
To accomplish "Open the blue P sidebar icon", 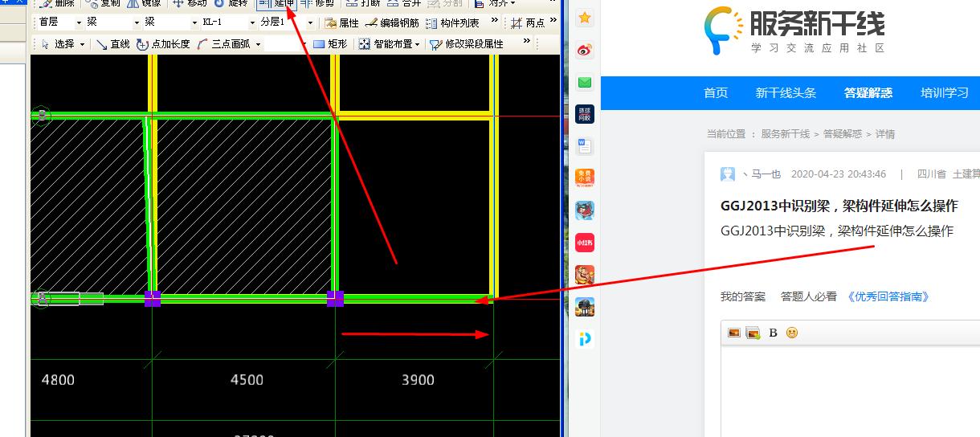I will [x=585, y=339].
